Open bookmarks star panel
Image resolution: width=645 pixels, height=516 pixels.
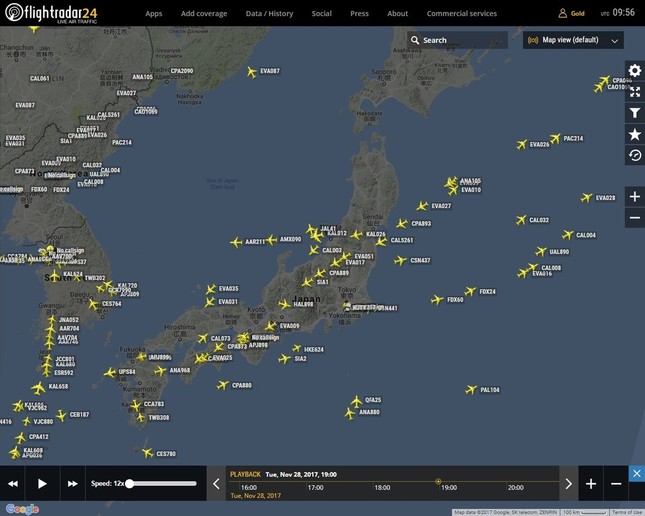(x=634, y=134)
